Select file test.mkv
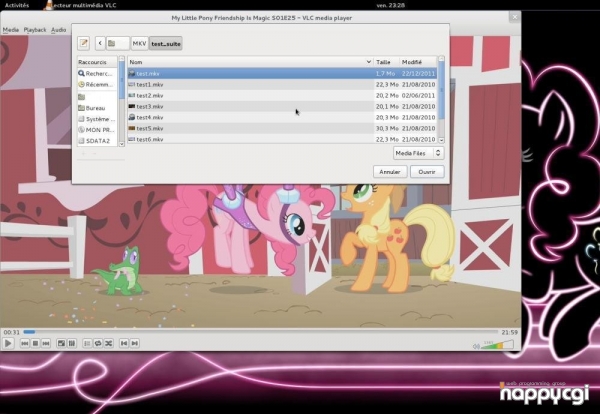Screen dimensions: 600x414 [x=282, y=73]
